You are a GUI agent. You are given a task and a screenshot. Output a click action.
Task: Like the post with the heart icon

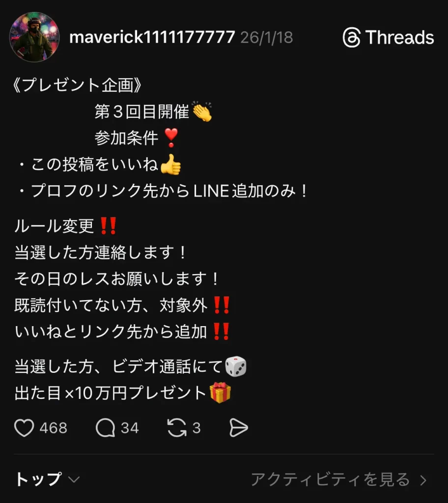coord(24,428)
